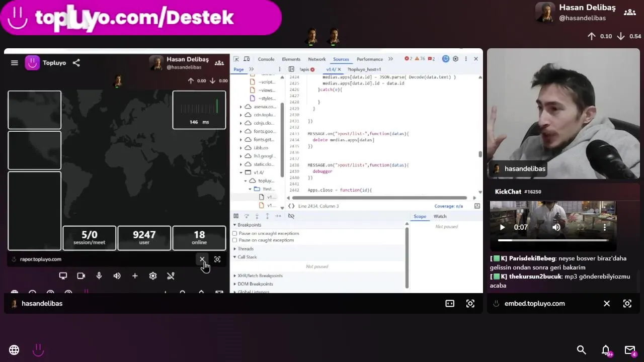Toggle the microphone icon in call controls
Viewport: 644px width, 362px height.
pyautogui.click(x=99, y=276)
